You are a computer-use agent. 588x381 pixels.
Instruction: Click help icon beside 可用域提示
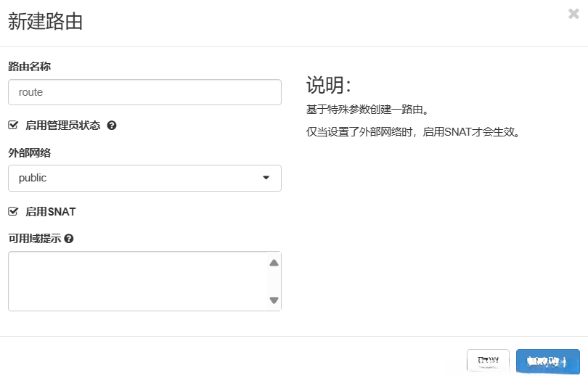point(69,238)
